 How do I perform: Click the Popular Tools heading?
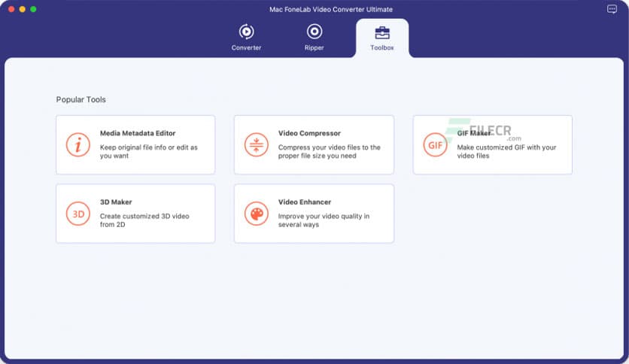[81, 99]
